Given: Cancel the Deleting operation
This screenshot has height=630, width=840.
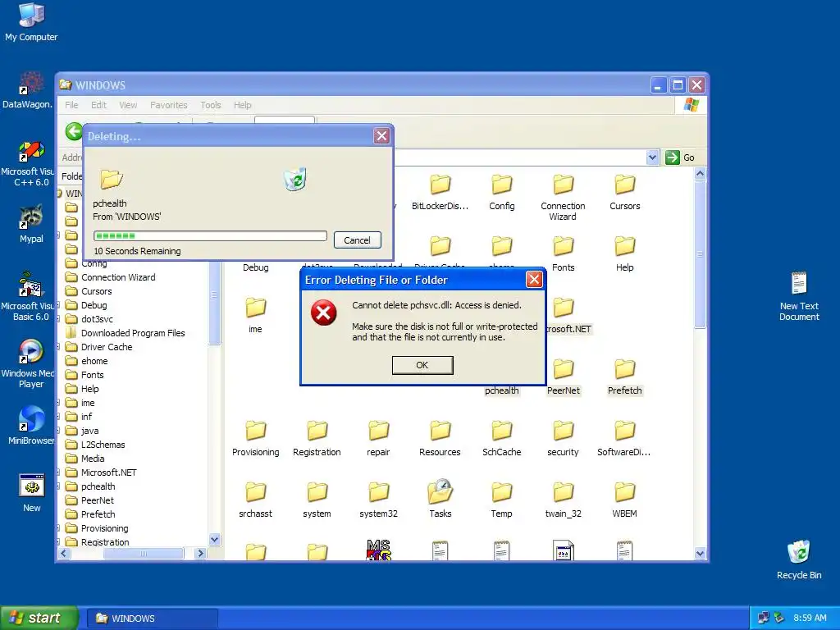Looking at the screenshot, I should coord(357,240).
